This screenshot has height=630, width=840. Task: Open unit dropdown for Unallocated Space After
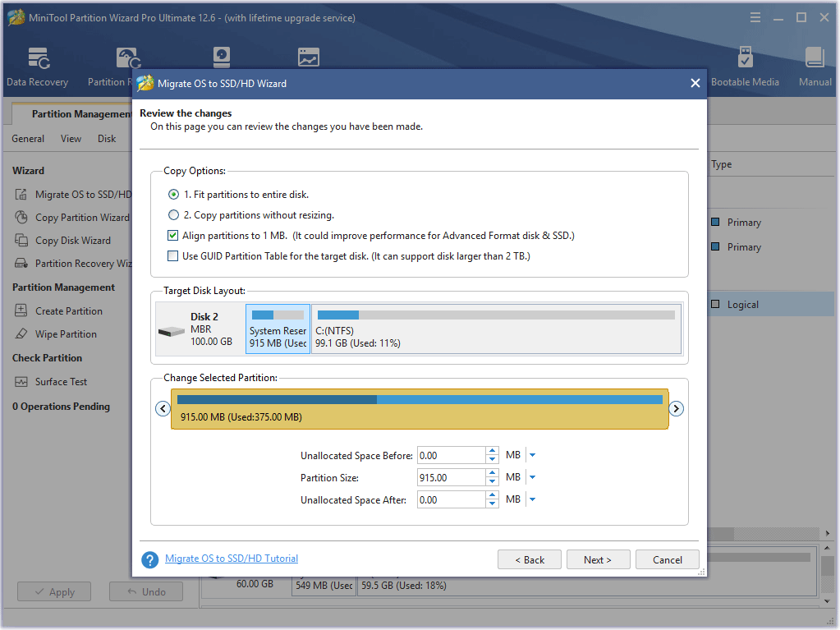pos(533,499)
